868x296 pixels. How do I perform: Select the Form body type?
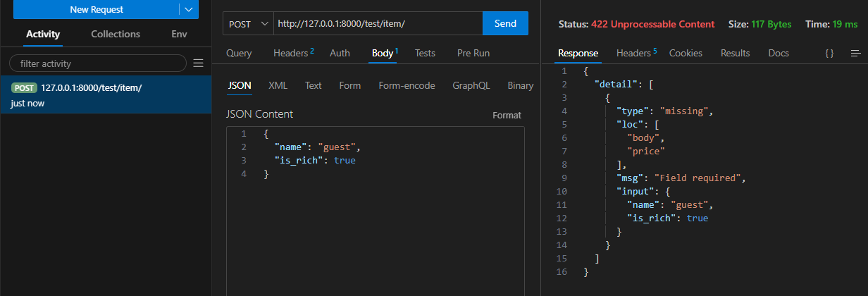[x=349, y=85]
